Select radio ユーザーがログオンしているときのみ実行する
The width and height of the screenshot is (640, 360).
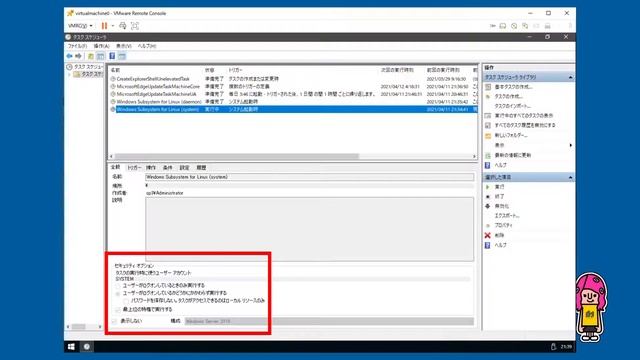tap(118, 286)
